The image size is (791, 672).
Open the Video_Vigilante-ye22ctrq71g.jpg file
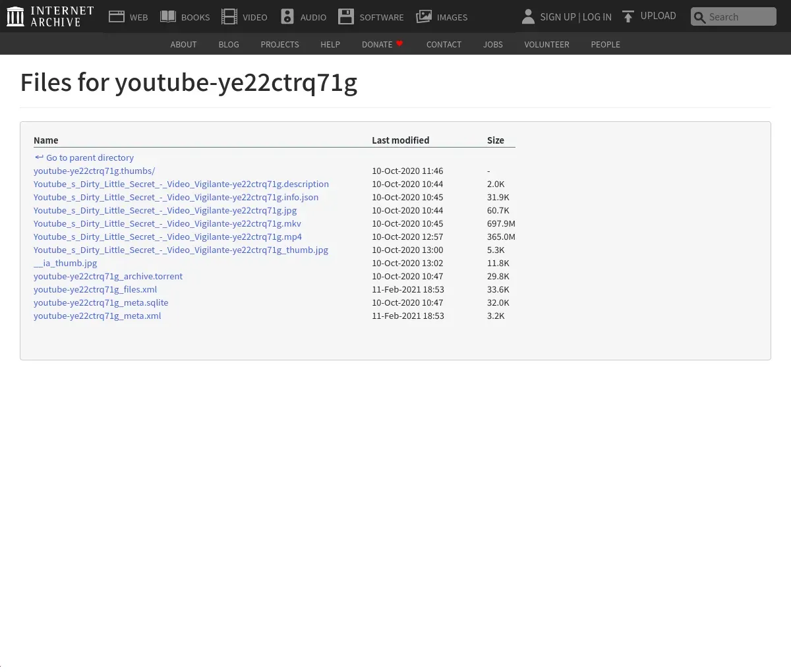click(x=165, y=210)
